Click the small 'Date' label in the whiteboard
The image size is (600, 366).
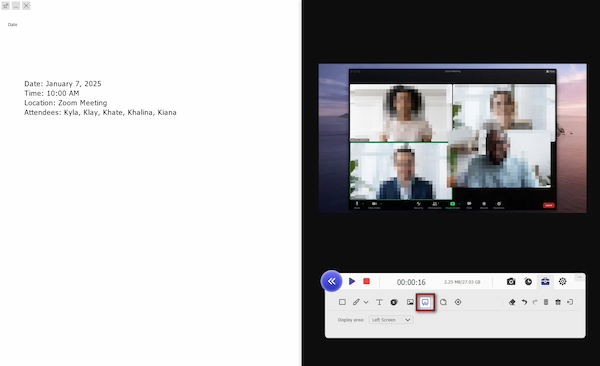[x=13, y=25]
